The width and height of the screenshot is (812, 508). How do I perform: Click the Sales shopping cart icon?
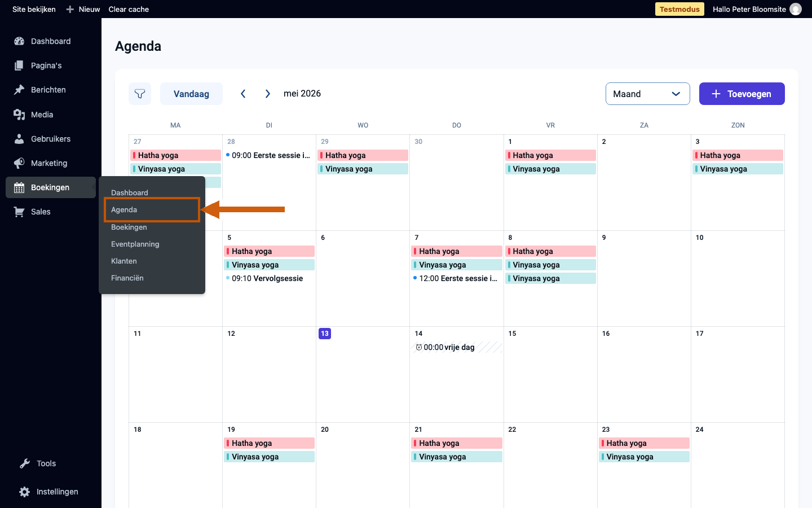(x=19, y=212)
